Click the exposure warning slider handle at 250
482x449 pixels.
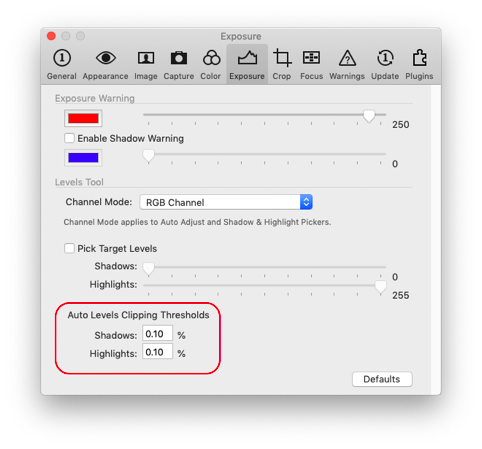[369, 116]
